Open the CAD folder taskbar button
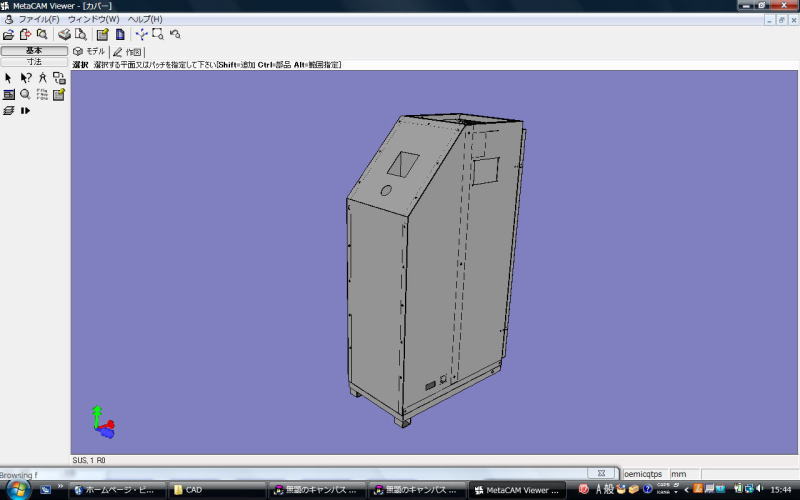Image resolution: width=800 pixels, height=500 pixels. (217, 490)
